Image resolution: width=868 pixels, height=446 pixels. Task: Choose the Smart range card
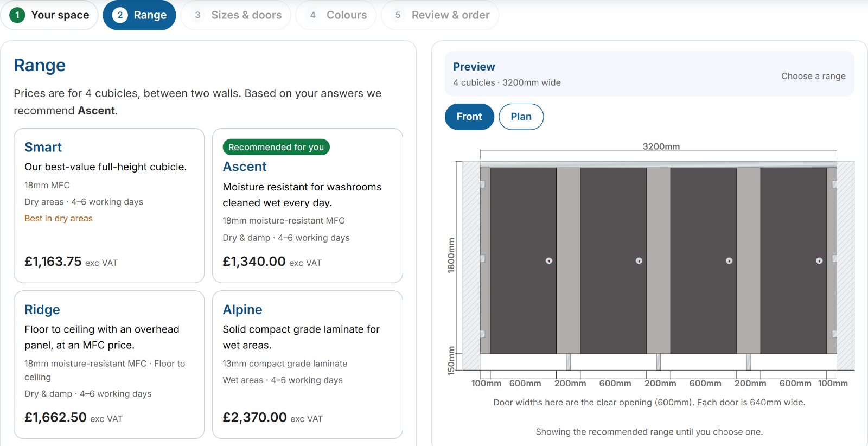pos(109,206)
